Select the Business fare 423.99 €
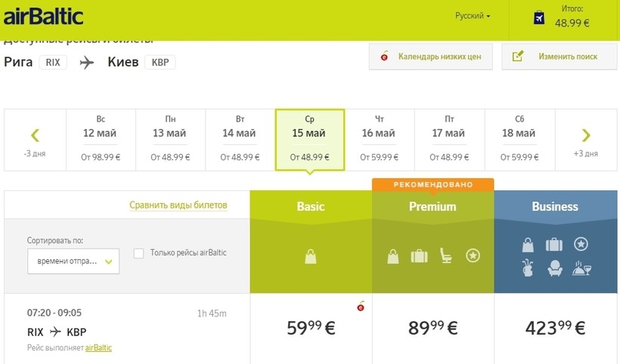The width and height of the screenshot is (620, 364). pyautogui.click(x=555, y=328)
